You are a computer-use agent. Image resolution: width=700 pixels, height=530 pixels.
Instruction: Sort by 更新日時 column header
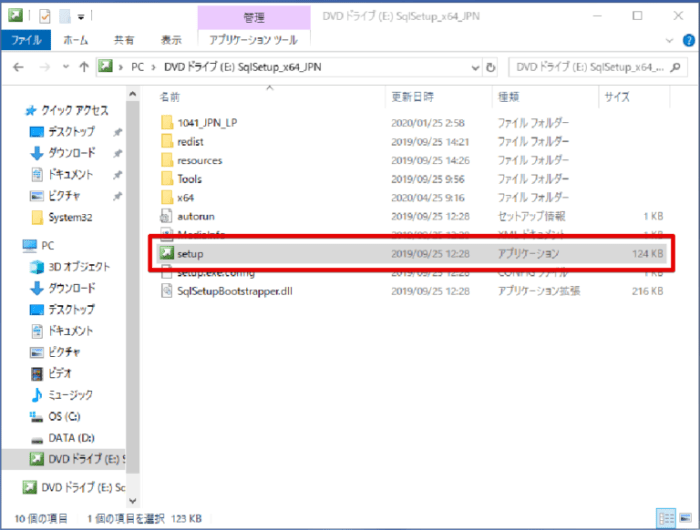pyautogui.click(x=412, y=97)
